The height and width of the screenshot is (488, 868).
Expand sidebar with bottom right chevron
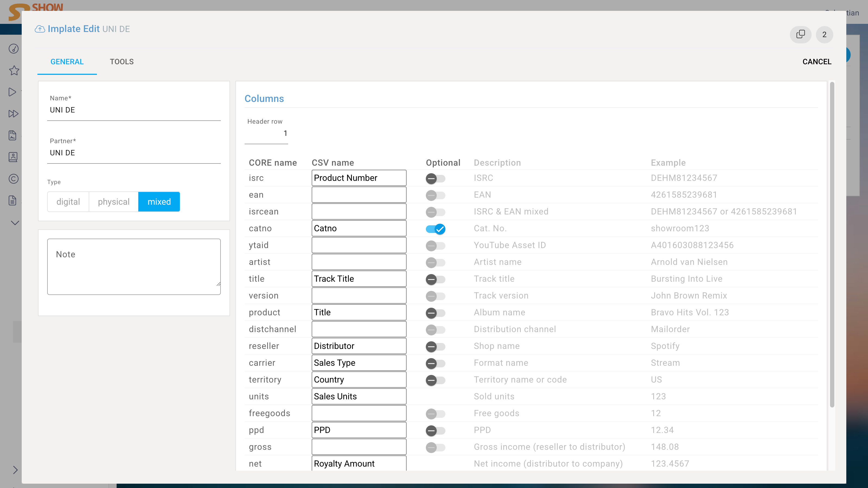click(x=15, y=470)
